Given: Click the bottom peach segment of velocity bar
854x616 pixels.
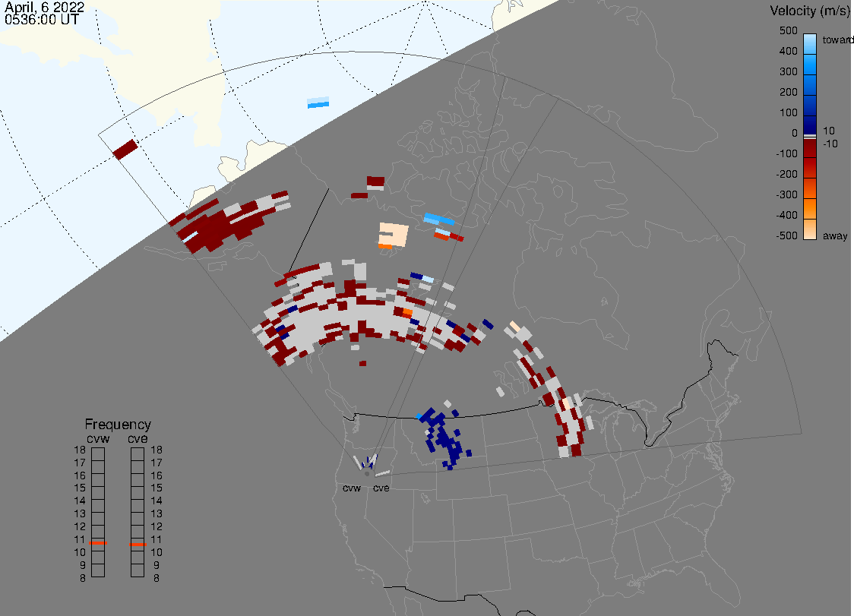Looking at the screenshot, I should click(x=810, y=229).
